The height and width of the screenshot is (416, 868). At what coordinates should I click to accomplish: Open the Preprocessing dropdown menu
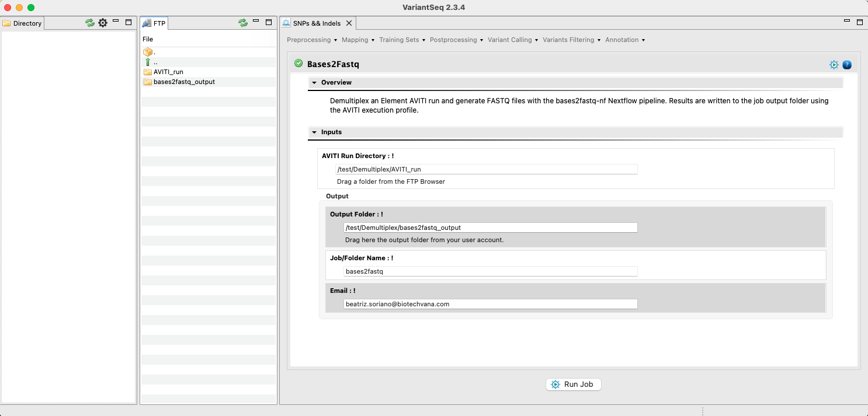[x=312, y=40]
